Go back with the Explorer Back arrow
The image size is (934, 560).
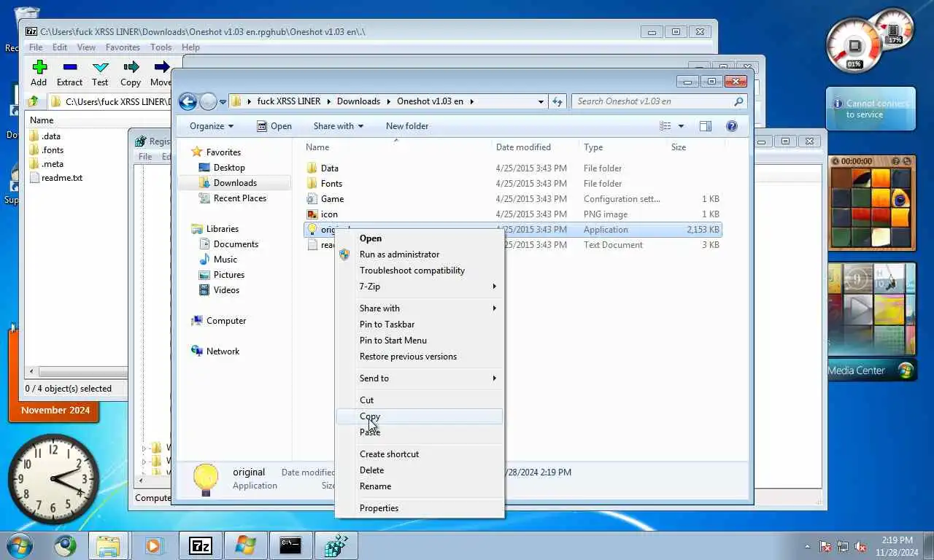(188, 101)
